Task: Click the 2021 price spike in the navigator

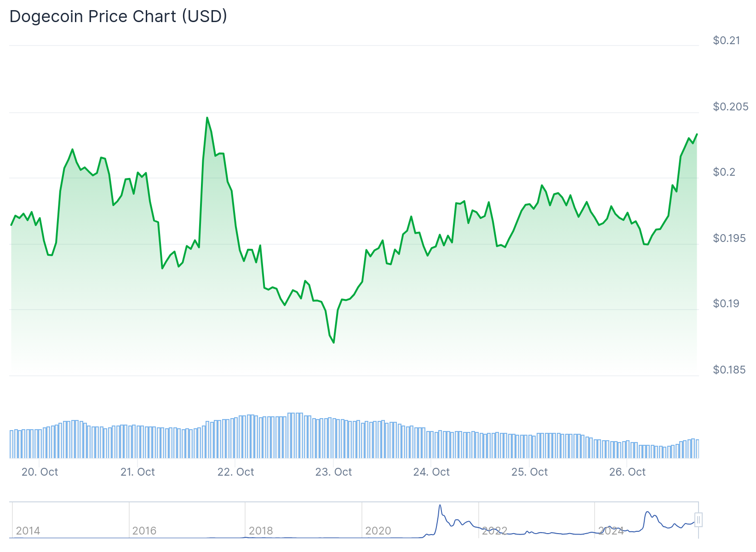Action: tap(440, 506)
